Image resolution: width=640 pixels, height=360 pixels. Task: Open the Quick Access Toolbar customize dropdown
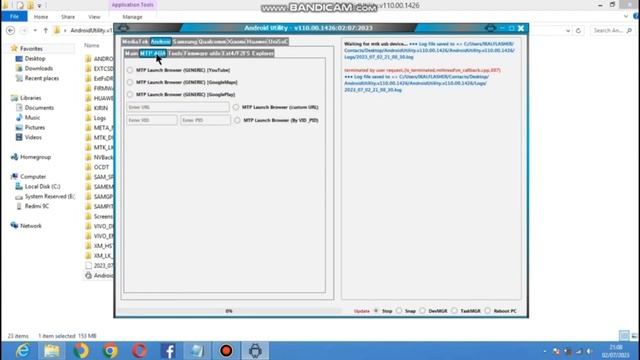(40, 6)
